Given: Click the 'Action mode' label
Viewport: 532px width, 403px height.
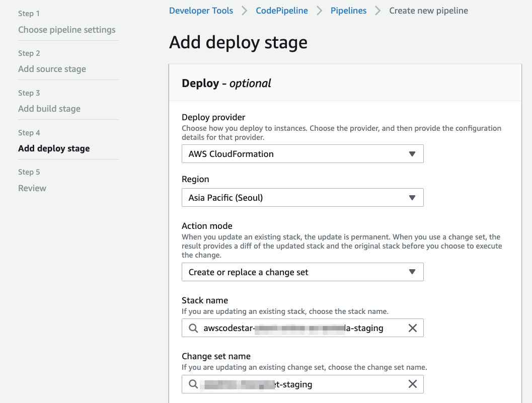Looking at the screenshot, I should (207, 225).
